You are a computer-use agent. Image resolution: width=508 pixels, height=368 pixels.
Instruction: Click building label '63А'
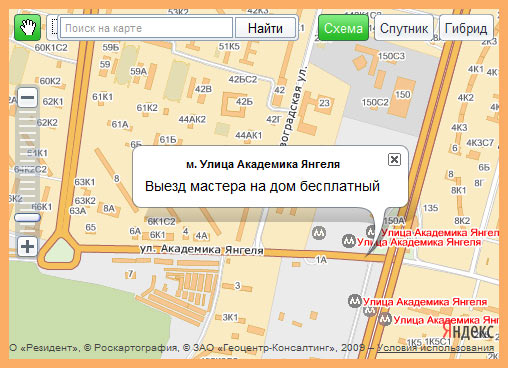coord(78,211)
